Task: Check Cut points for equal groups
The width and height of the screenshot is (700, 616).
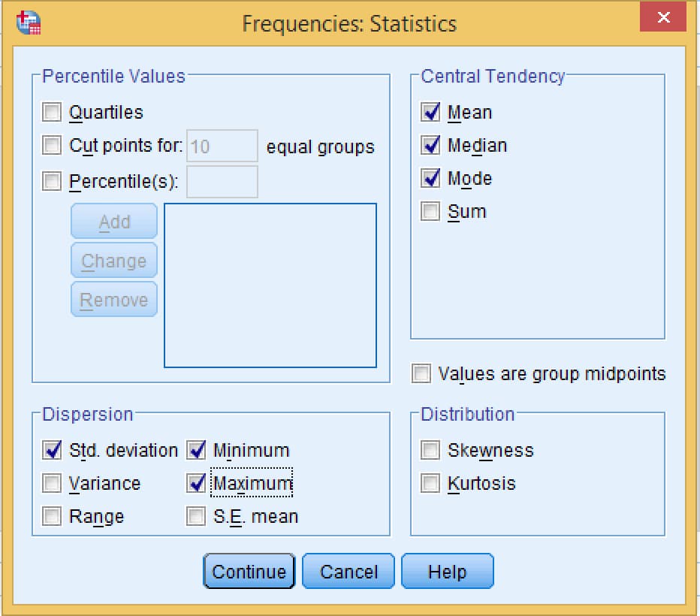Action: pyautogui.click(x=52, y=145)
